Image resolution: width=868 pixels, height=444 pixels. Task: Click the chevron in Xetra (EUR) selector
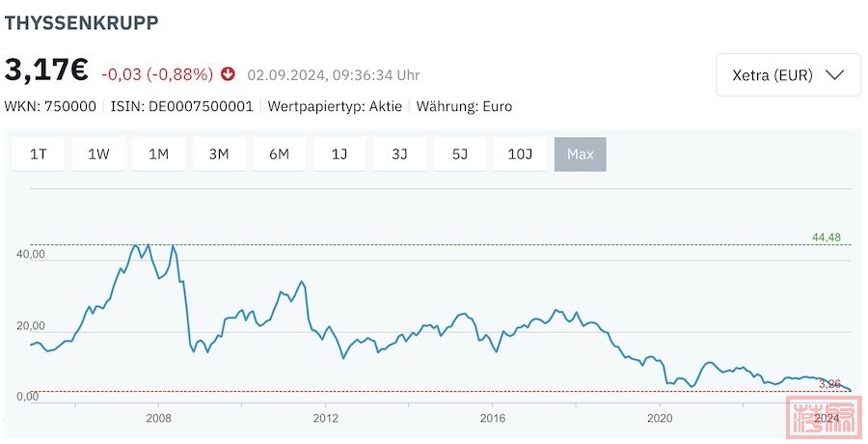[834, 75]
